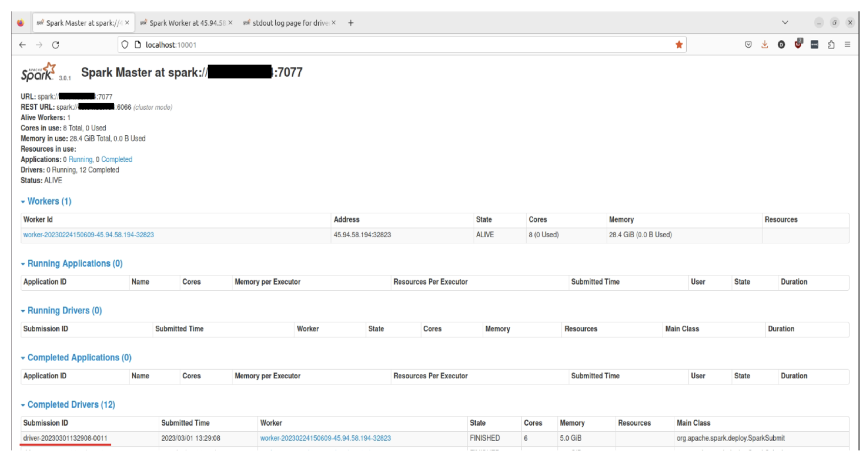Screen dimensions: 868x460
Task: Open the downloads arrow icon
Action: coord(765,45)
